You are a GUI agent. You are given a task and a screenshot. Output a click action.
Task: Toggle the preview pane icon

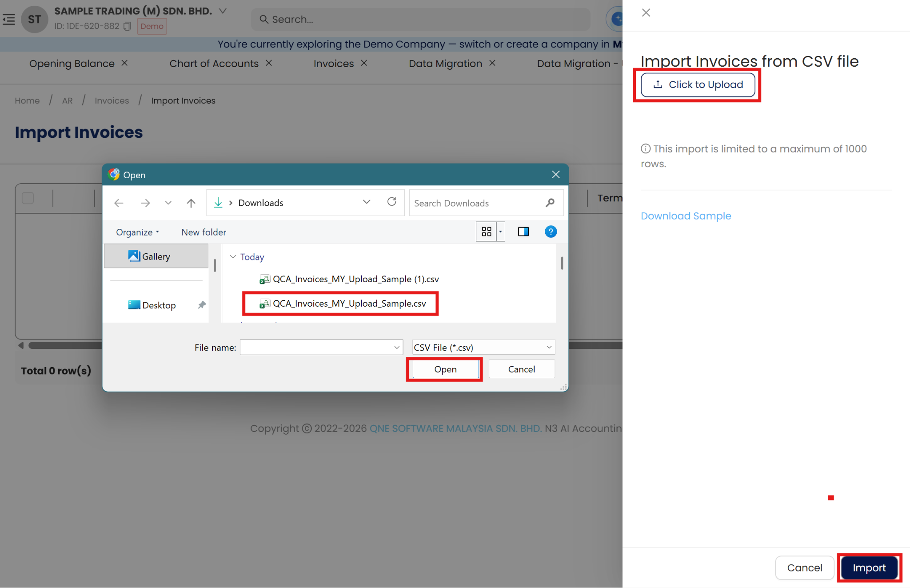pyautogui.click(x=523, y=232)
